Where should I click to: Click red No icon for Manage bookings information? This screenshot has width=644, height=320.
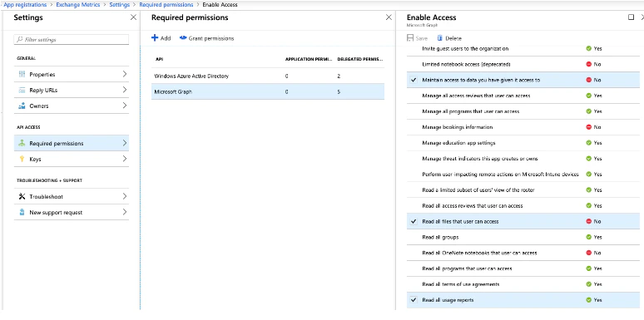click(x=588, y=127)
